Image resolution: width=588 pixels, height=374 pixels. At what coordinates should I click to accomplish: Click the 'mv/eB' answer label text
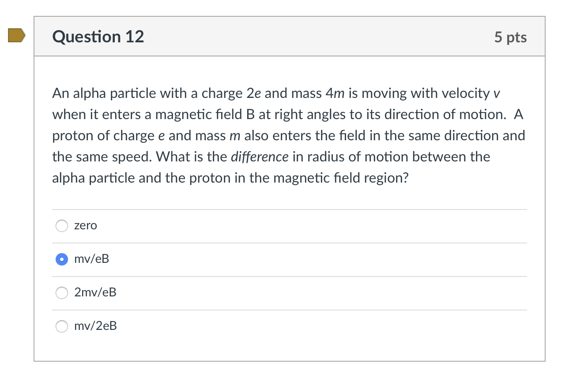tap(91, 259)
